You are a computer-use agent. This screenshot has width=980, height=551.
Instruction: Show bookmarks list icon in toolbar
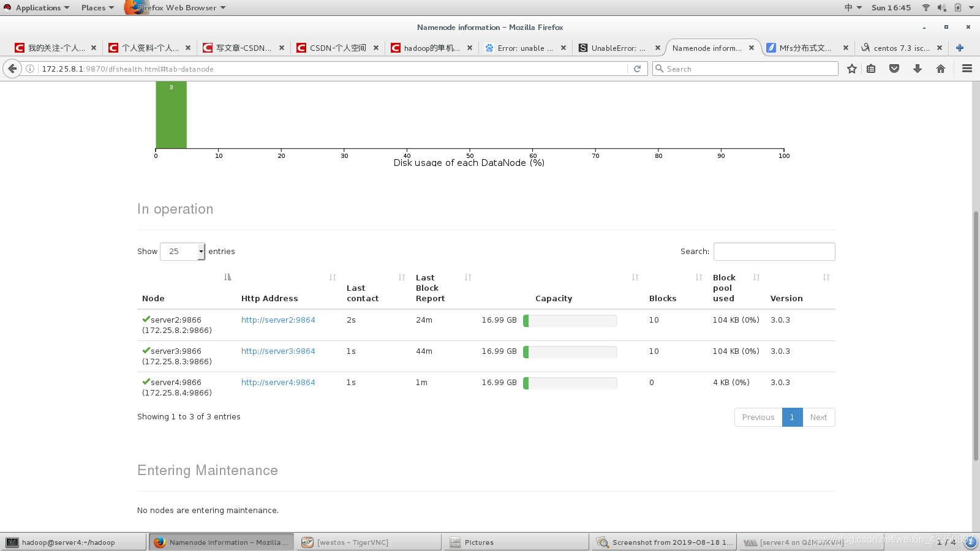coord(871,69)
